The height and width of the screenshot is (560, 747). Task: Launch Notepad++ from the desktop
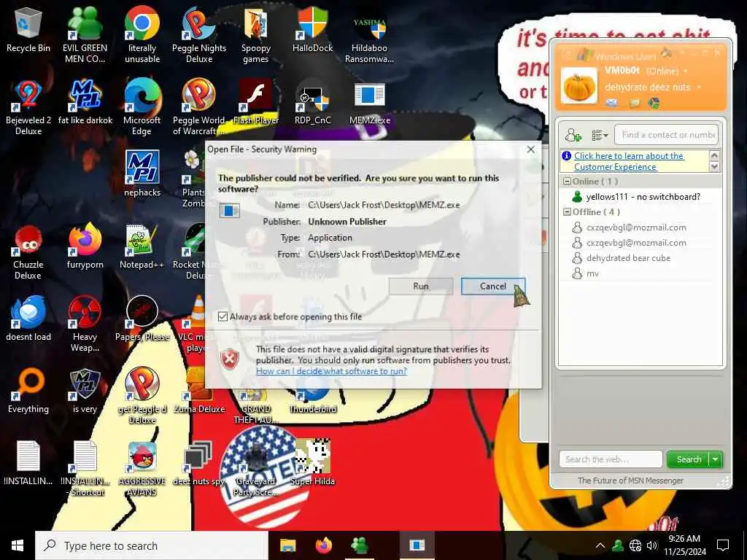(x=142, y=246)
